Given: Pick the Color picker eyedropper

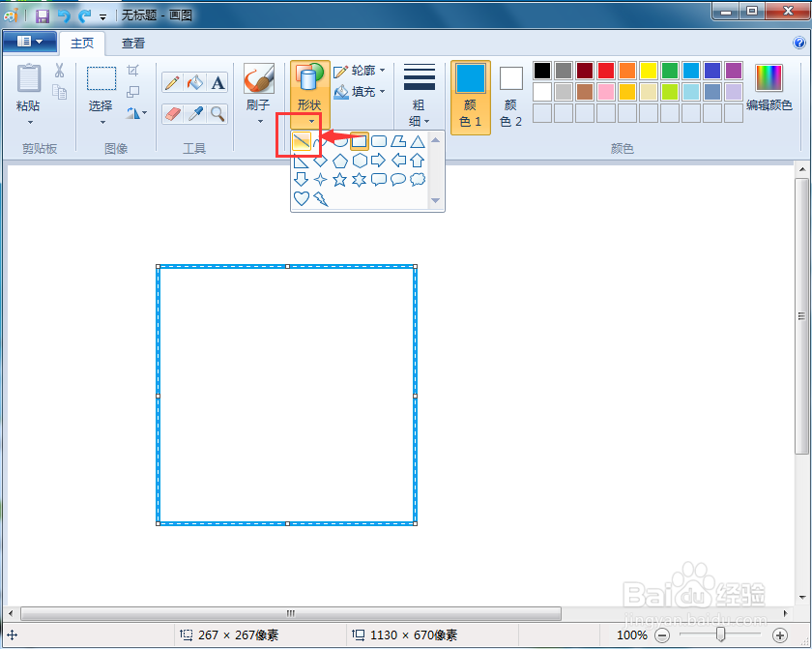Looking at the screenshot, I should click(195, 114).
